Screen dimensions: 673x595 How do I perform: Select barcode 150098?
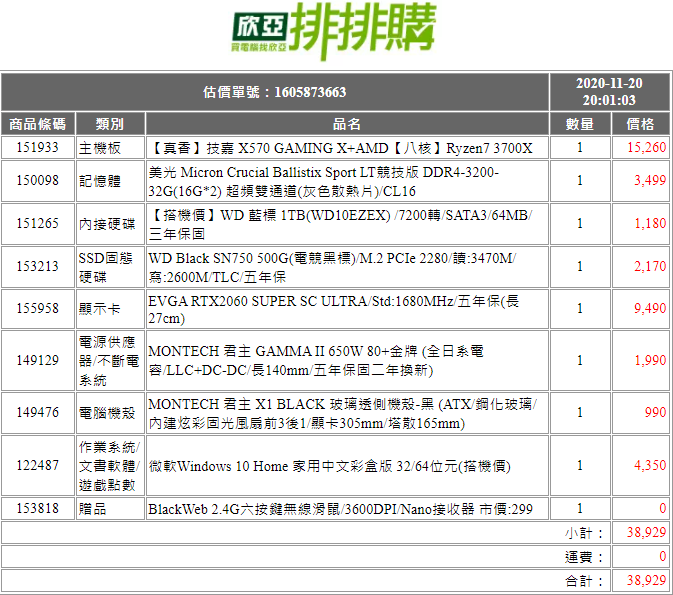click(38, 180)
